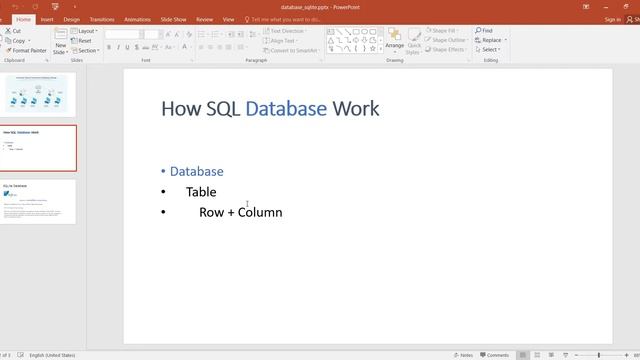Toggle Center paragraph alignment
The height and width of the screenshot is (360, 640).
(x=210, y=47)
